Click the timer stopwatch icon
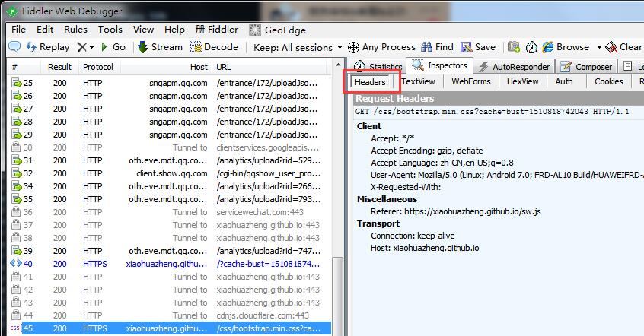This screenshot has height=336, width=644. (531, 47)
